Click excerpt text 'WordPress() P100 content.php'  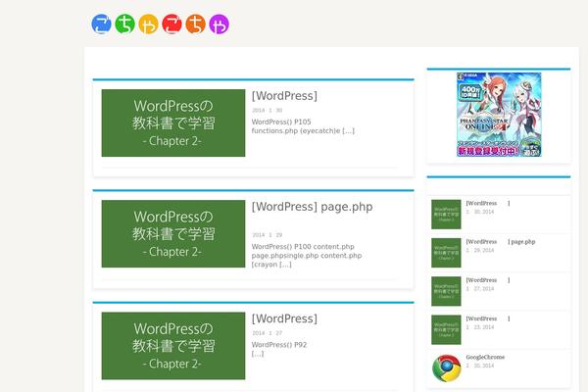pyautogui.click(x=307, y=256)
